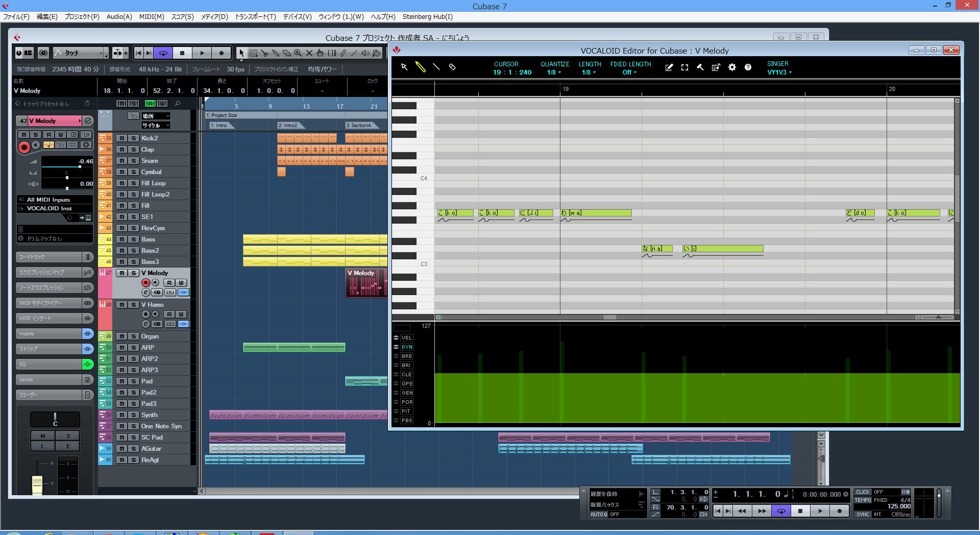Click the note properties list icon in VOCALOID Editor

point(716,67)
